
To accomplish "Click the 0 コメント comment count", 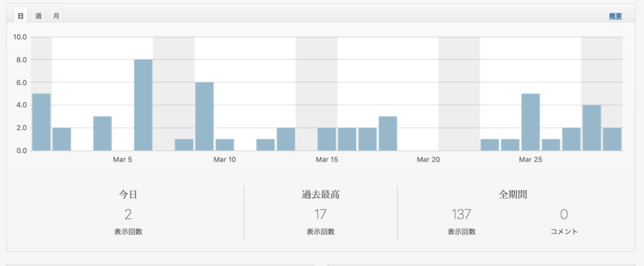I will tap(563, 214).
